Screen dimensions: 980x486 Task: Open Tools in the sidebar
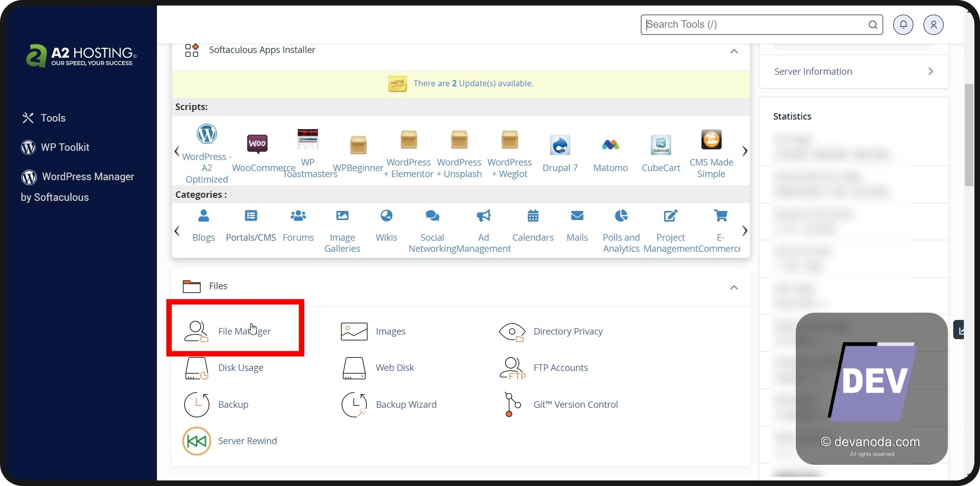coord(43,118)
